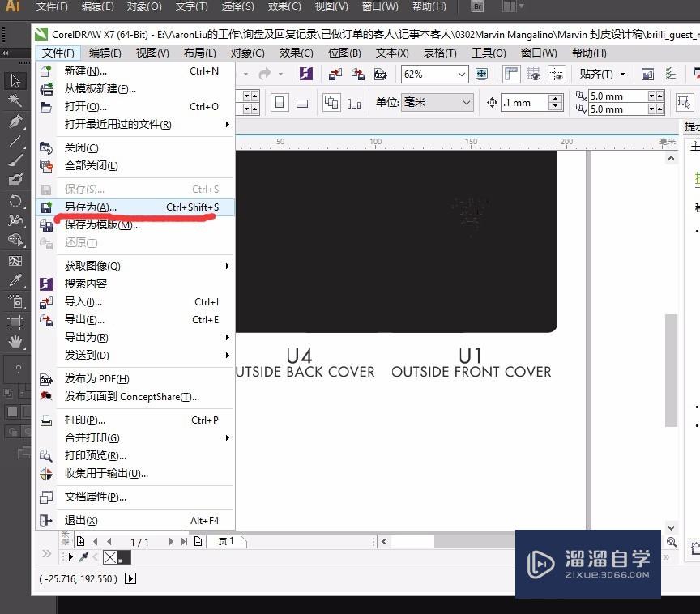Choose 退出(X) menu entry

click(x=134, y=520)
